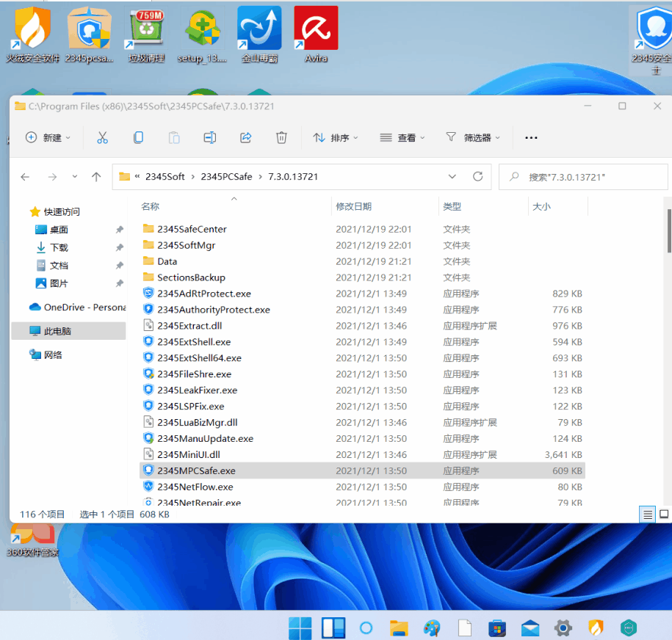This screenshot has height=640, width=672.
Task: Open 火绒安全软件 desktop shortcut
Action: (32, 34)
